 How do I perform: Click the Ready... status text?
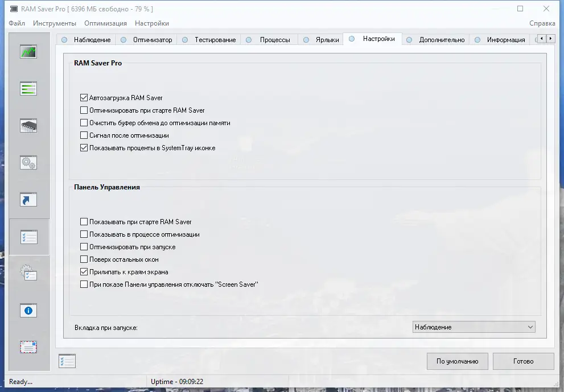pyautogui.click(x=20, y=382)
